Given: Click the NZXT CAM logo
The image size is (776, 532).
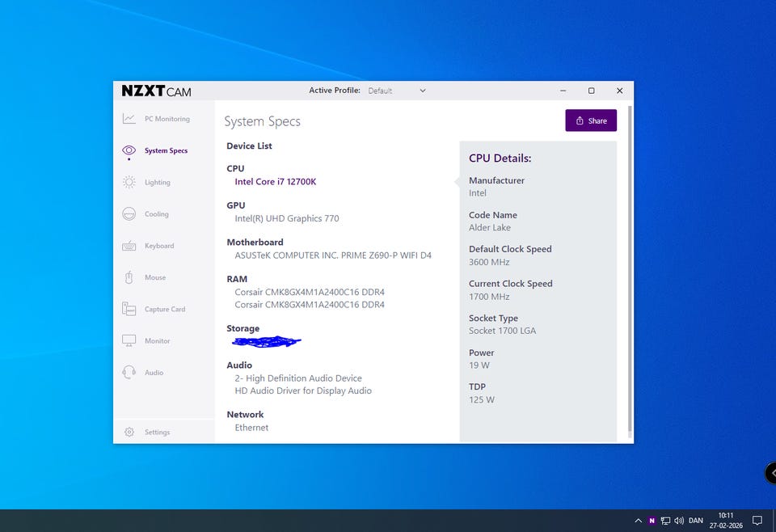Looking at the screenshot, I should click(x=156, y=91).
